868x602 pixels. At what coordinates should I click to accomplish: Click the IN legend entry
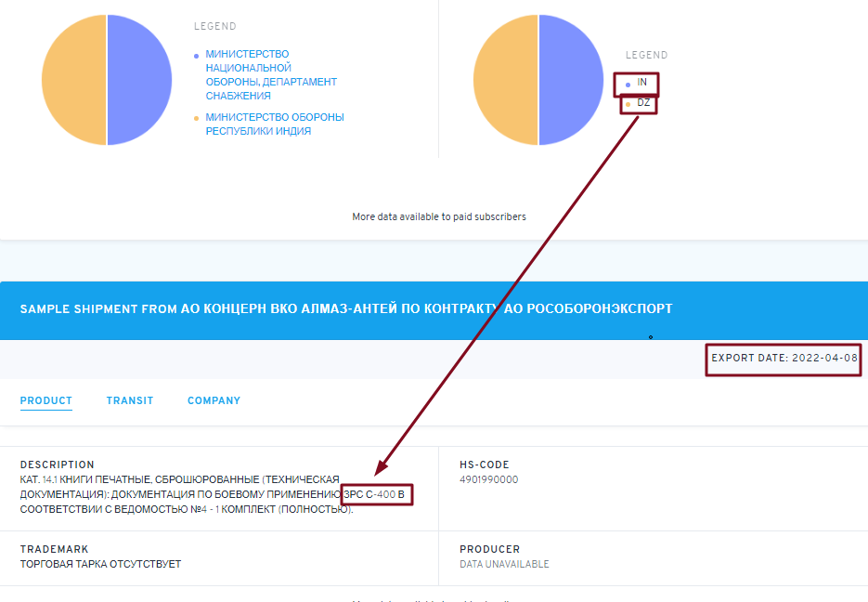click(x=641, y=83)
